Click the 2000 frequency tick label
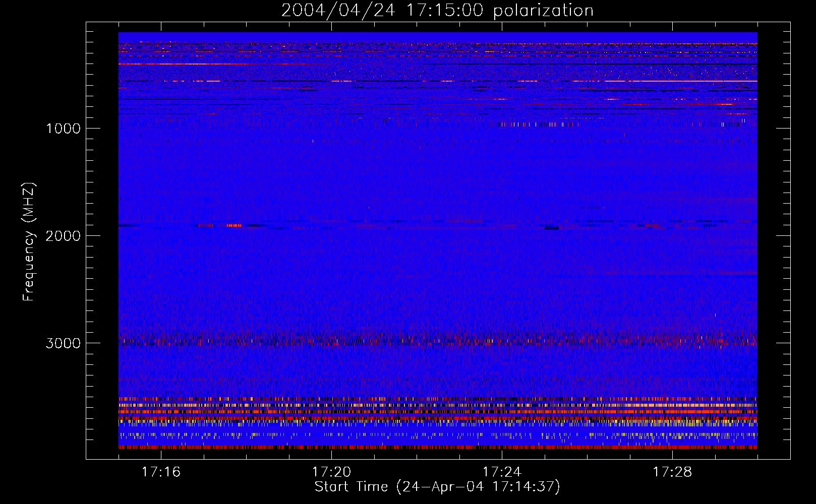Screen dimensions: 816x504 63,236
